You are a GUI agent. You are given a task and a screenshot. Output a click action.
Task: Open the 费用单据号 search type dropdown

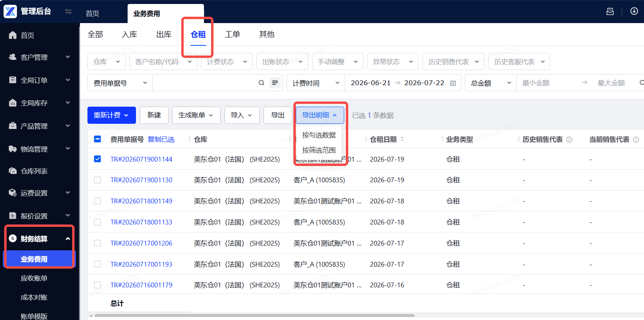(x=120, y=83)
